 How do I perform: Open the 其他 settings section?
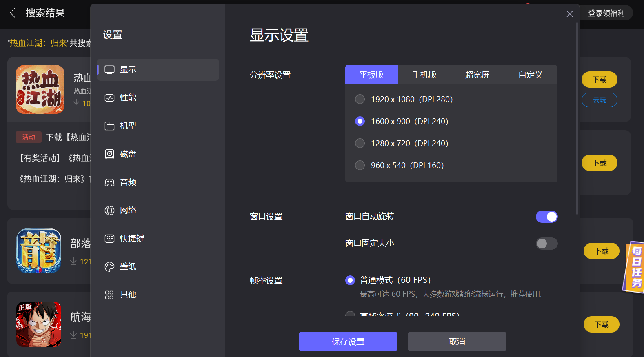[158, 295]
